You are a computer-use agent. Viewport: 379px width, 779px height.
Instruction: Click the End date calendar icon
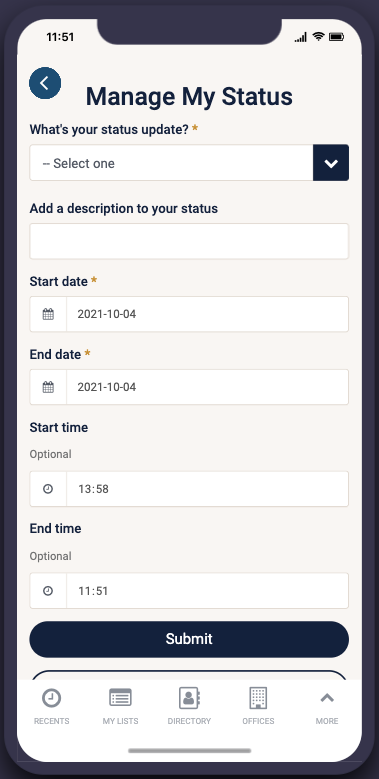[x=48, y=387]
